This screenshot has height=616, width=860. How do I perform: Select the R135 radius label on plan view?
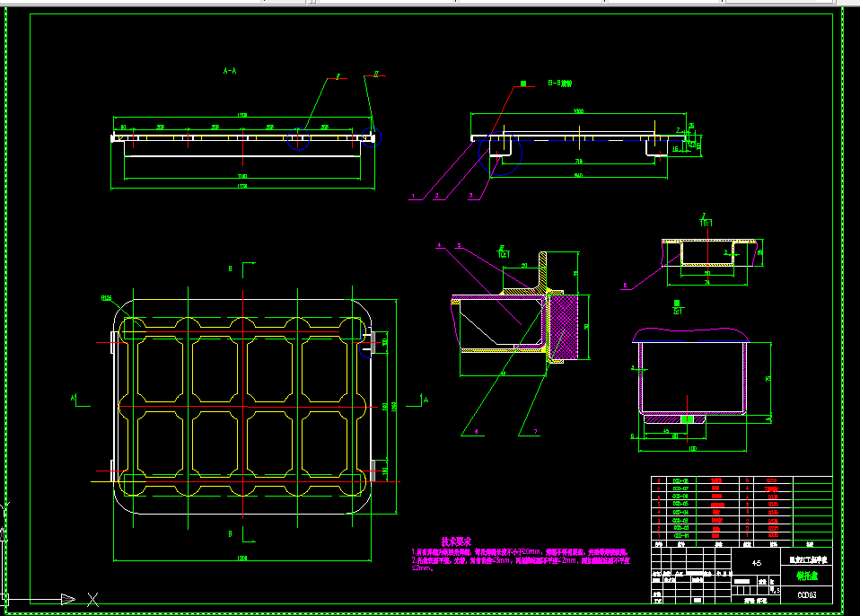point(107,298)
